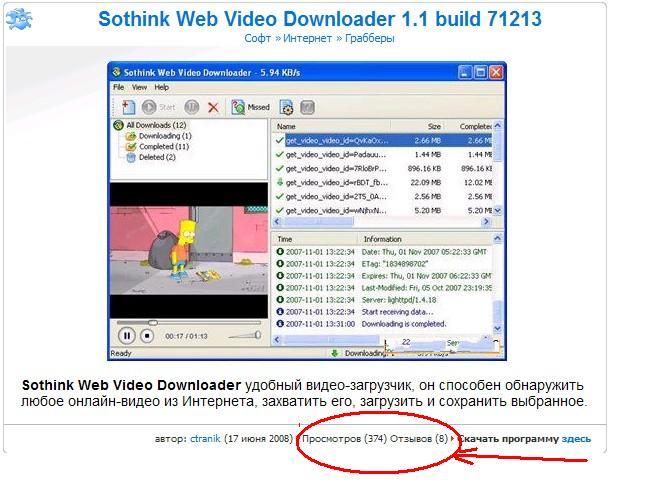Select All Downloads (12) tree item
This screenshot has width=650, height=487.
click(x=150, y=125)
